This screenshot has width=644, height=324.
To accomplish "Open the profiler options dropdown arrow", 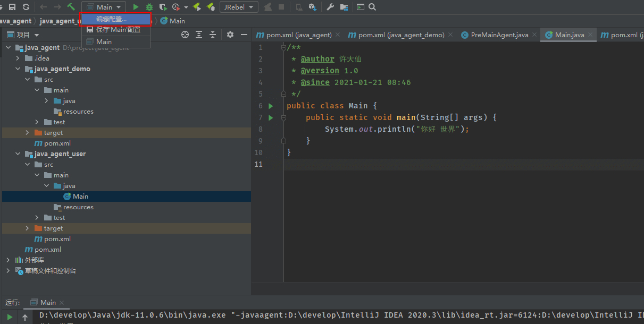I will tap(186, 7).
